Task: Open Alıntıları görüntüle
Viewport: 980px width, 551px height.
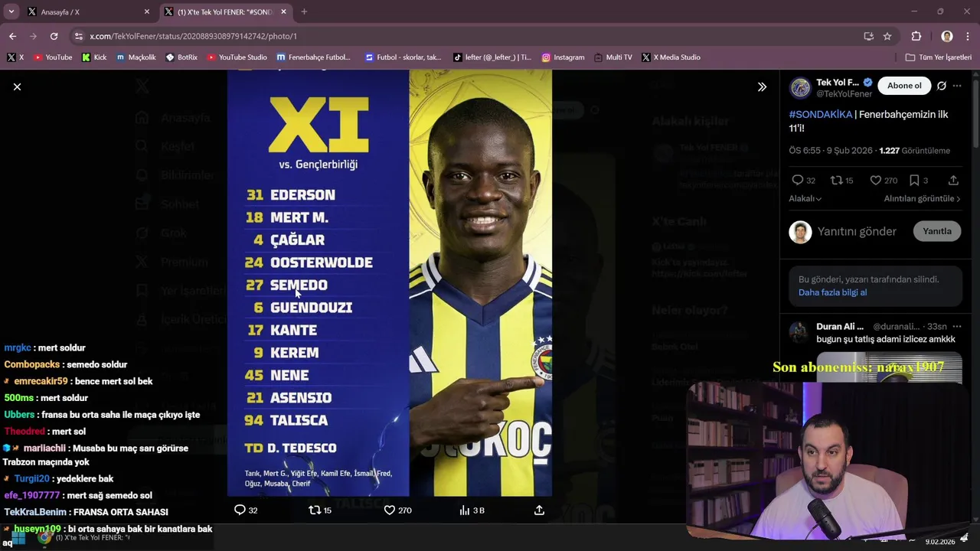Action: (923, 199)
